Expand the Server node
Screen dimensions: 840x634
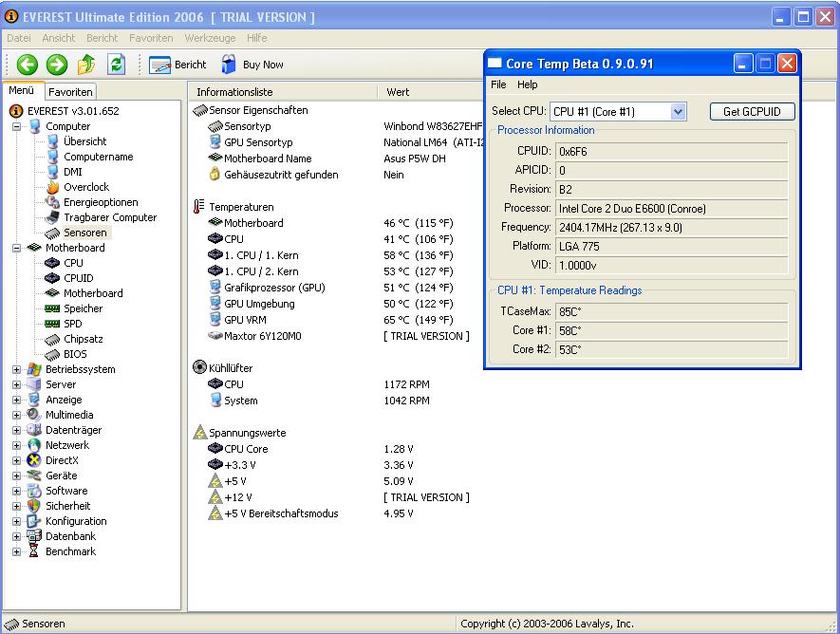pos(16,384)
